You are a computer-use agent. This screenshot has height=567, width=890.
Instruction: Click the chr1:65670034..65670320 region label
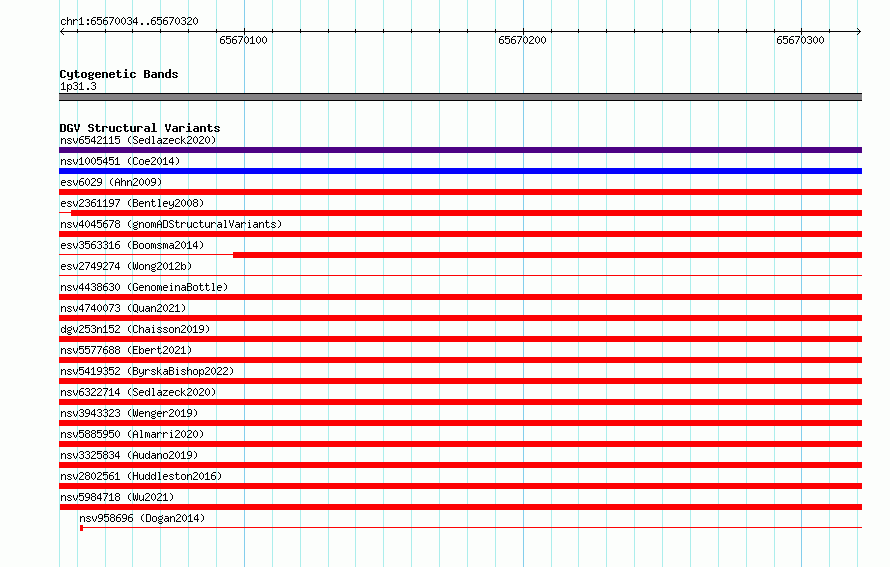129,21
